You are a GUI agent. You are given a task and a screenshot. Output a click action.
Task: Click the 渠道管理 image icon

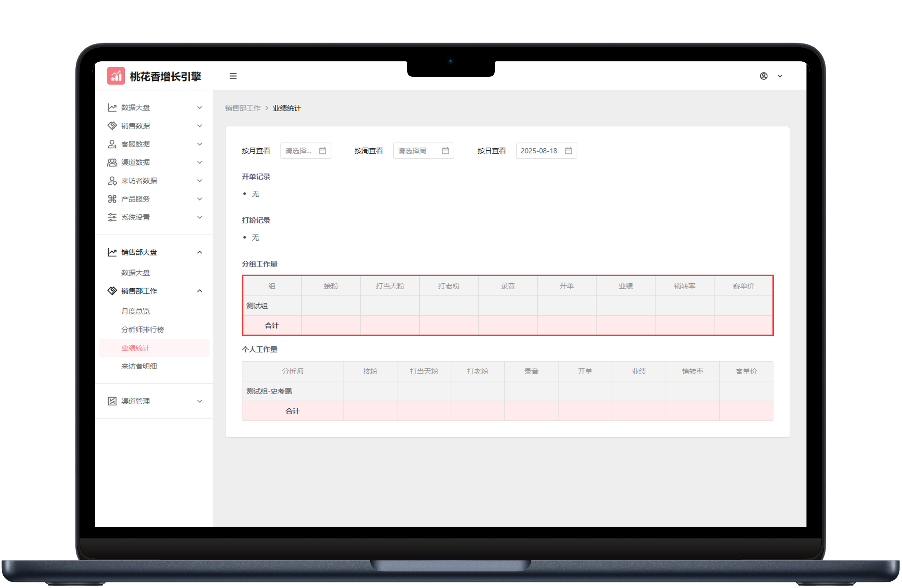(x=112, y=401)
